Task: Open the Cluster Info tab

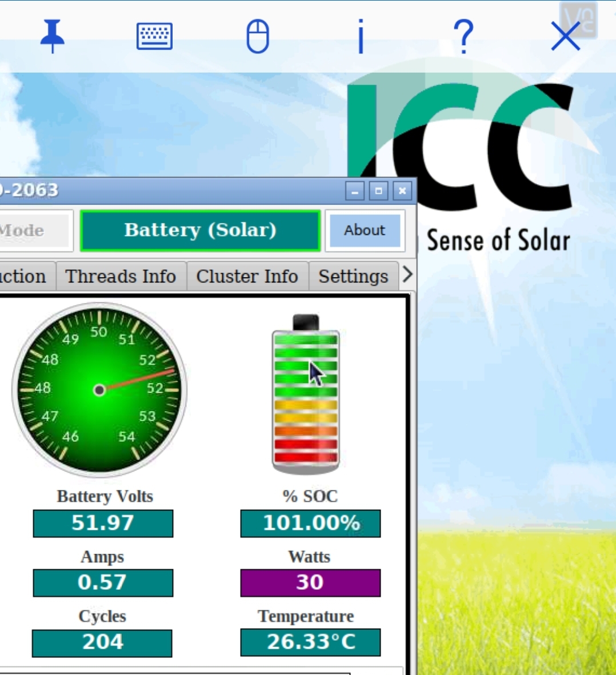Action: [x=247, y=276]
